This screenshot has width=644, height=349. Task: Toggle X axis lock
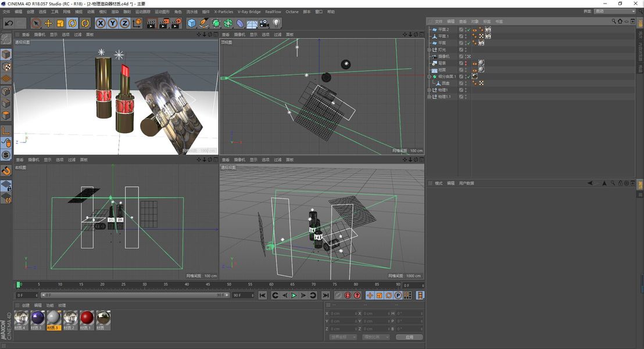[101, 23]
